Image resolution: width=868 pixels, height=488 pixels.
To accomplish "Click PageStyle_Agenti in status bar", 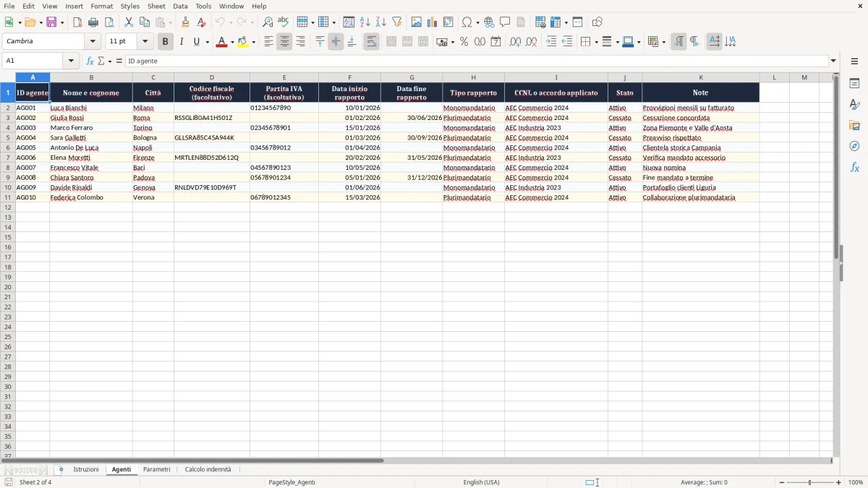I will (x=292, y=482).
